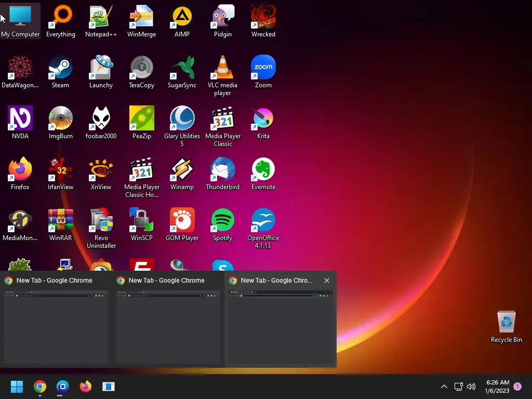Image resolution: width=532 pixels, height=399 pixels.
Task: Select the Pidgin messenger icon
Action: 223,21
